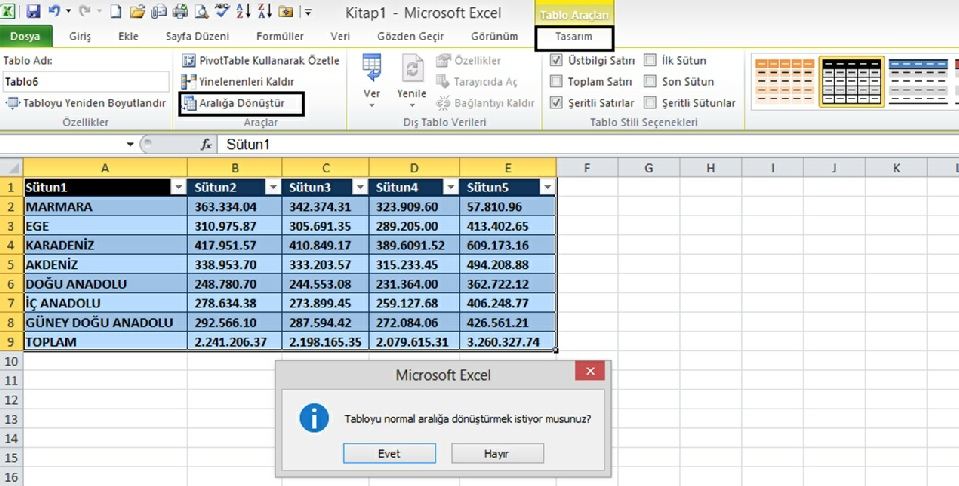Tick Şeritli Sütunlar checkbox
959x486 pixels.
pos(650,103)
